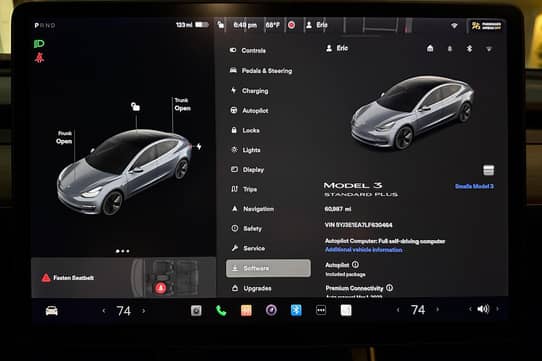Image resolution: width=542 pixels, height=361 pixels.
Task: Tap the passenger temperature 74 value
Action: (x=418, y=309)
